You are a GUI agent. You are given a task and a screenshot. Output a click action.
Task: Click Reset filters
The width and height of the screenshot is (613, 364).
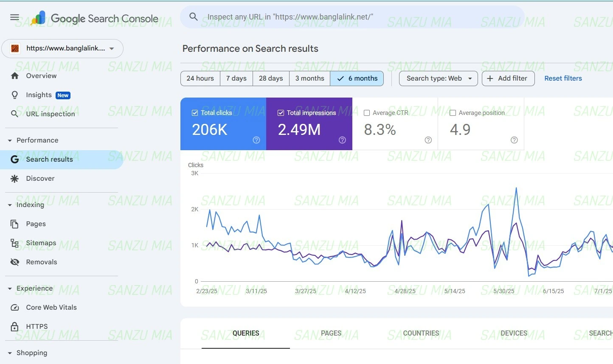pyautogui.click(x=563, y=78)
